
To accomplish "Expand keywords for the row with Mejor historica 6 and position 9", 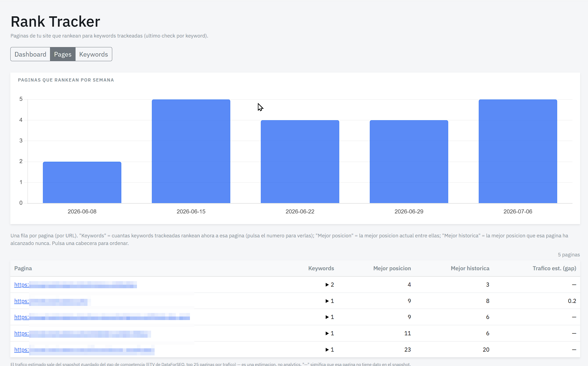I will pyautogui.click(x=330, y=317).
